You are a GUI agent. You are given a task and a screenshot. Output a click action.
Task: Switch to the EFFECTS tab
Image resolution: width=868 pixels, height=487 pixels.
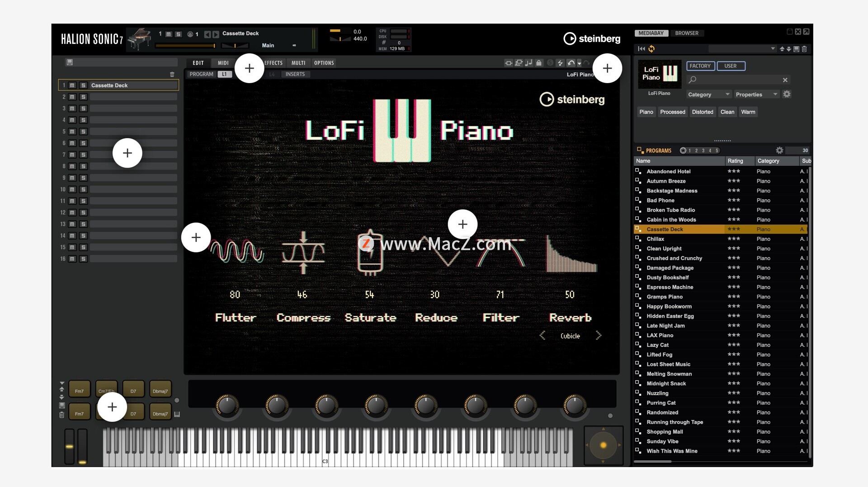click(x=274, y=63)
